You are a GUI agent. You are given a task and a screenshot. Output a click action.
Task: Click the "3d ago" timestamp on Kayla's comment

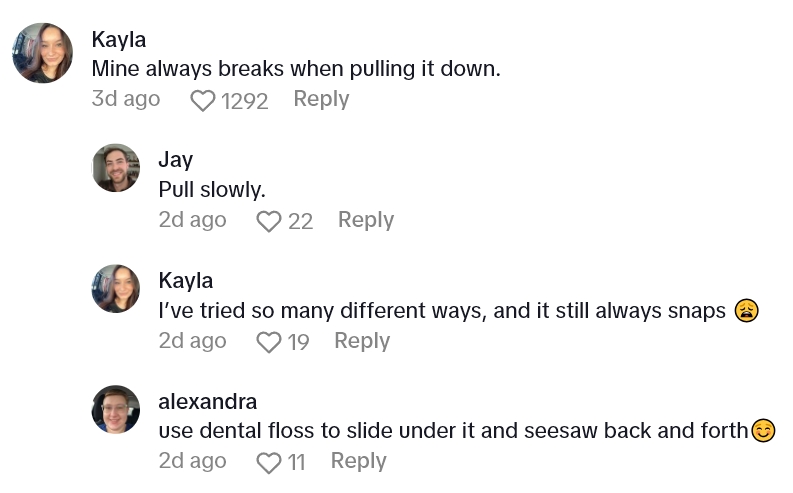[x=126, y=99]
